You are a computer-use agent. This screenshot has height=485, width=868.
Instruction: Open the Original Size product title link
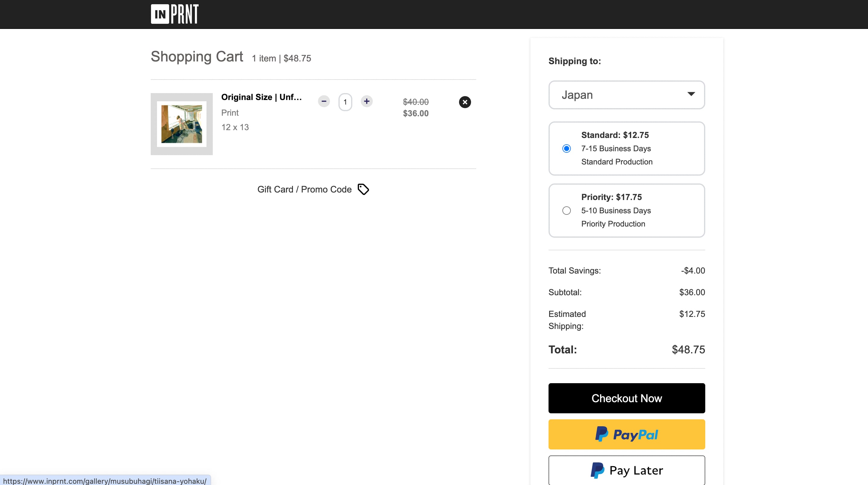261,97
